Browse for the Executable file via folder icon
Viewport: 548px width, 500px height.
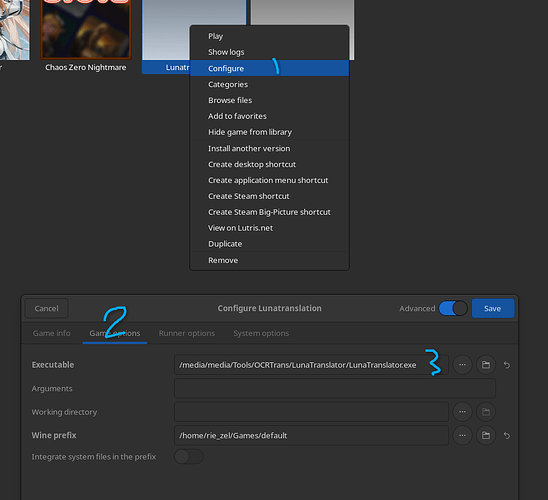(486, 365)
